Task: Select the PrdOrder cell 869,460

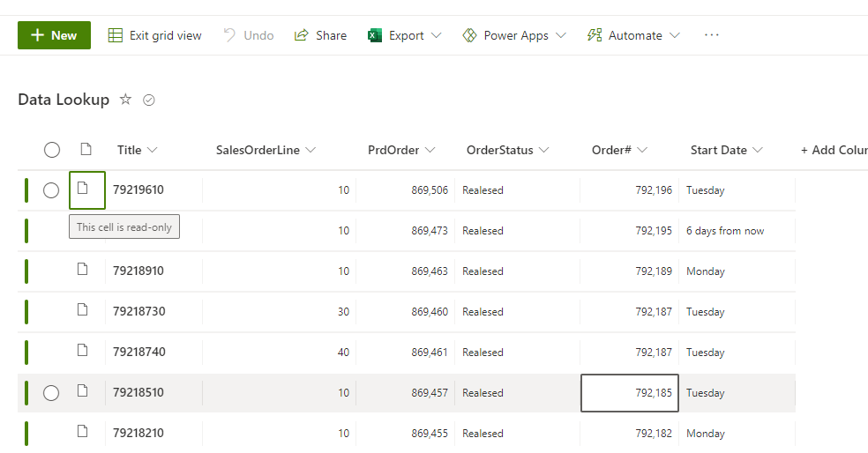Action: (405, 311)
